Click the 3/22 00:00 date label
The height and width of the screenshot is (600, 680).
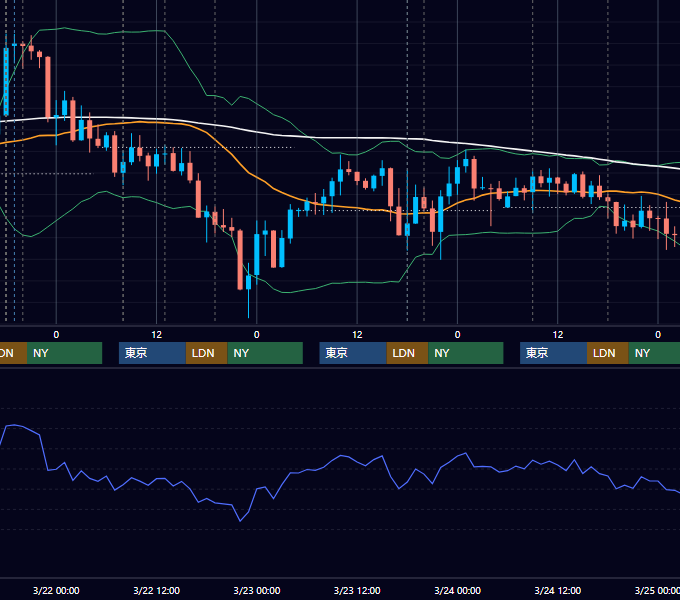(x=56, y=590)
